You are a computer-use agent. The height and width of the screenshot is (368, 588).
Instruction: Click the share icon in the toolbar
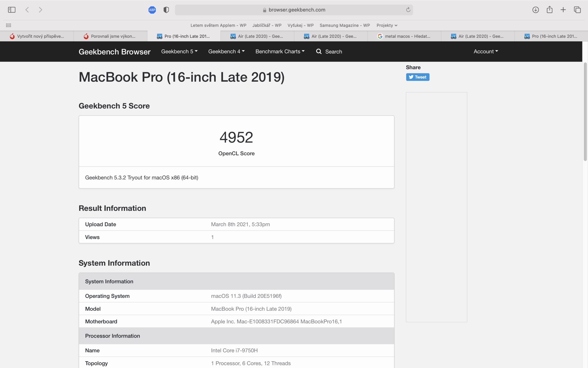550,9
